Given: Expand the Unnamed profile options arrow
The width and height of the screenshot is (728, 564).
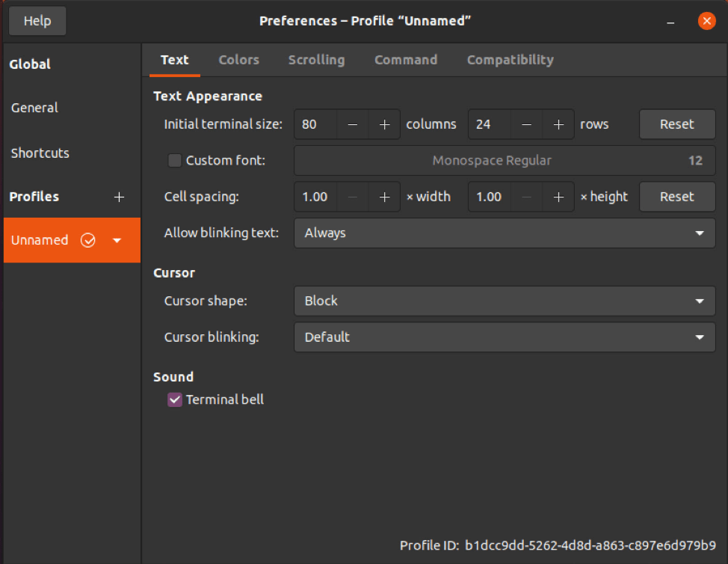Looking at the screenshot, I should (117, 240).
